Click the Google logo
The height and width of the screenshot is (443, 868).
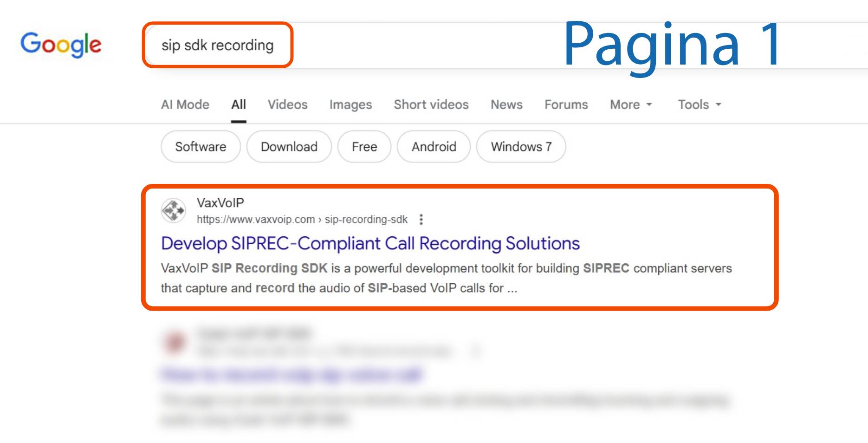click(61, 45)
